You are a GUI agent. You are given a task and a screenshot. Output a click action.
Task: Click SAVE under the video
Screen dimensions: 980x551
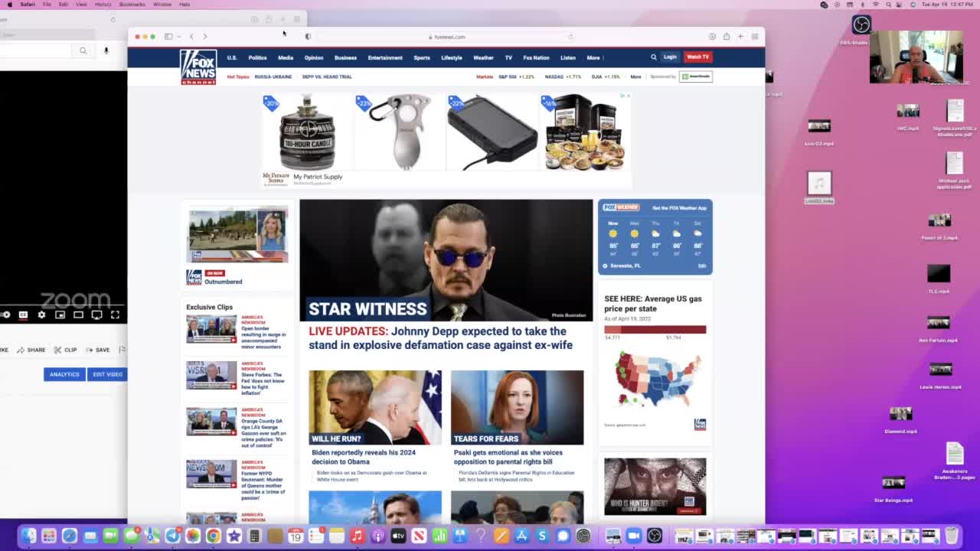coord(98,350)
